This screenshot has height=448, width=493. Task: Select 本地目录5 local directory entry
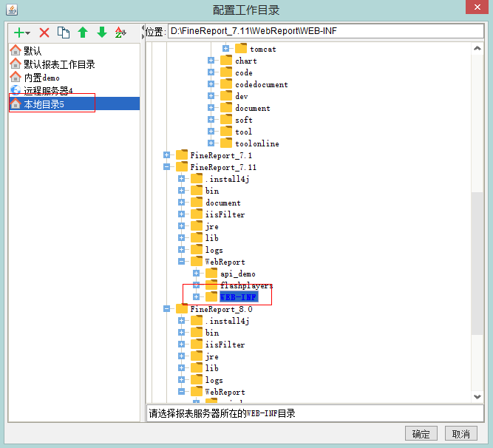(x=74, y=103)
